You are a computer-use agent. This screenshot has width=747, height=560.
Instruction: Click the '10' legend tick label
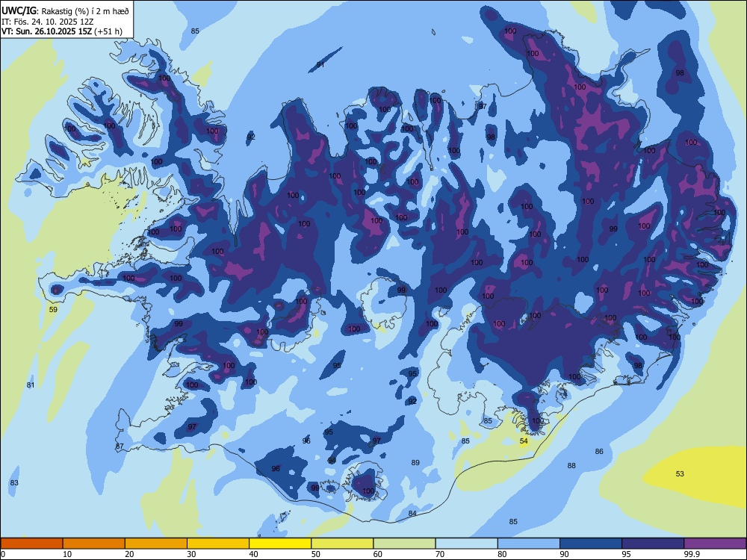pyautogui.click(x=67, y=554)
